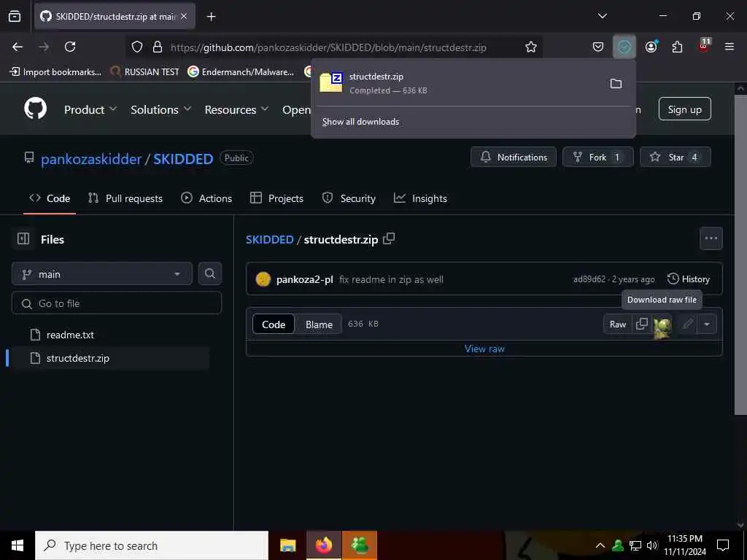The width and height of the screenshot is (747, 560).
Task: Select the Code view toggle
Action: [x=274, y=324]
